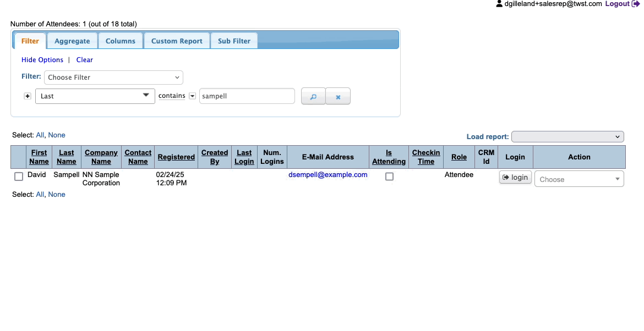644x331 pixels.
Task: Open the Last field dropdown
Action: (x=95, y=96)
